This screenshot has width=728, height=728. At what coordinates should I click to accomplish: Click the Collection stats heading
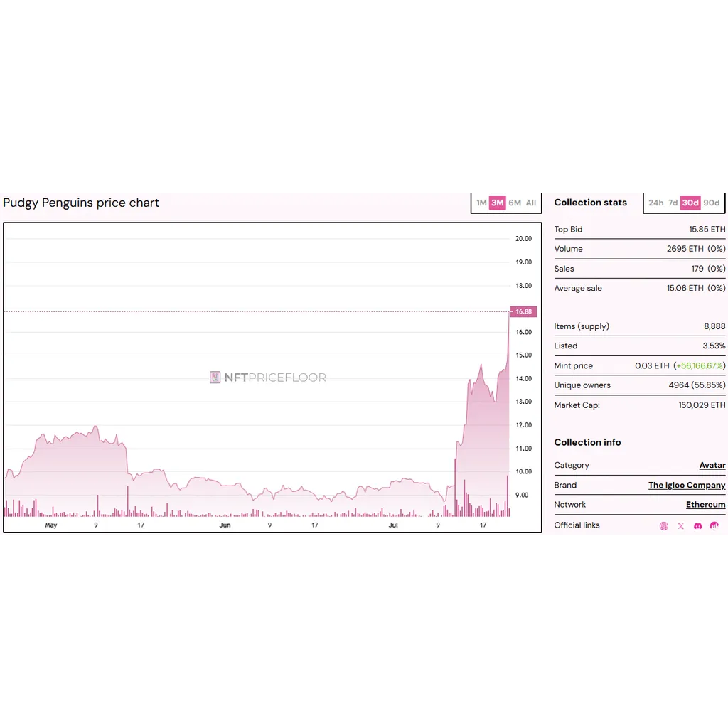coord(590,203)
